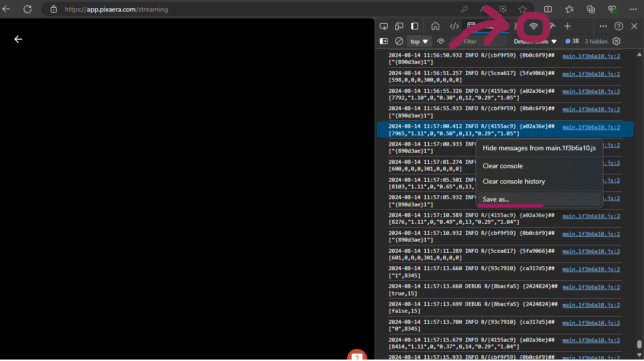Toggle live expression eye icon
Screen dimensions: 644x361
[441, 42]
